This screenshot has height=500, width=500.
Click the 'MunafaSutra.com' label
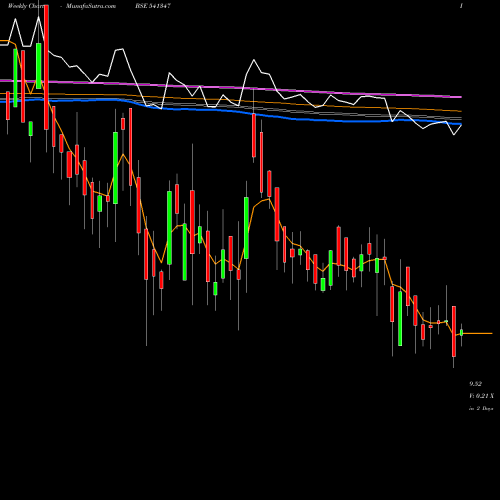click(x=91, y=6)
